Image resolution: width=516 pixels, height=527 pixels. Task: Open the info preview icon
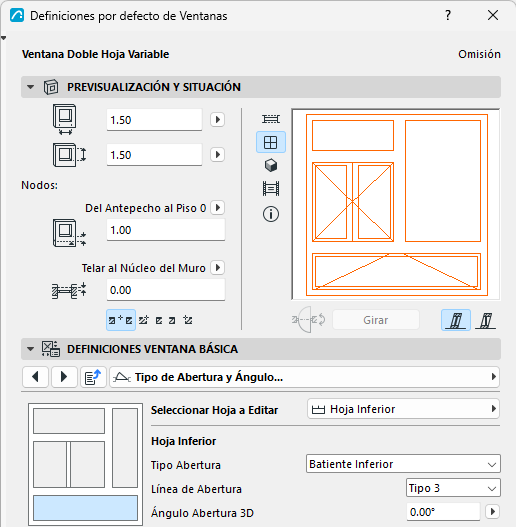click(271, 214)
